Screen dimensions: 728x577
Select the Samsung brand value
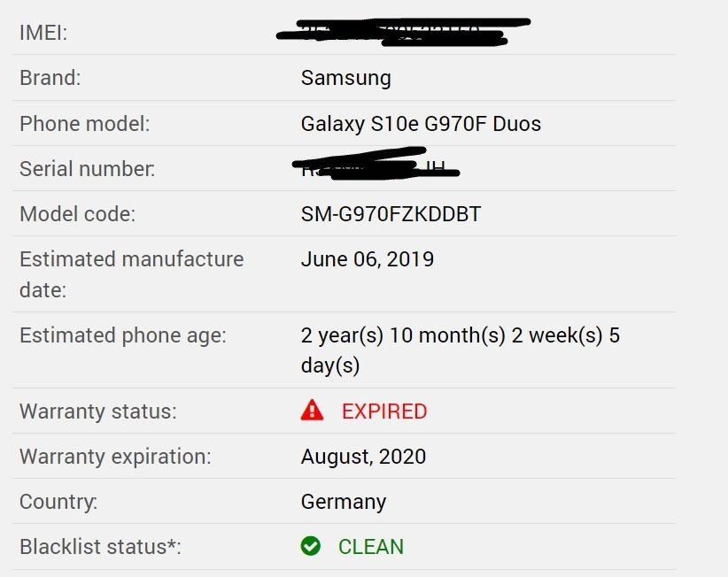[x=346, y=78]
